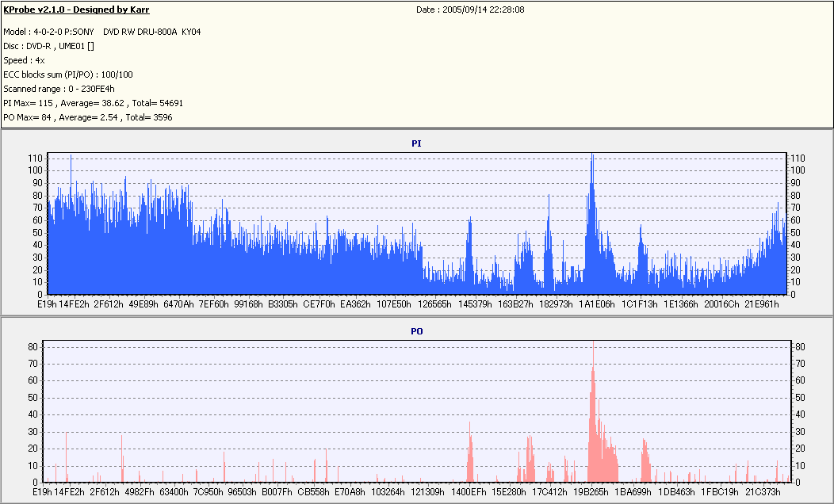Click the PO chart title
The image size is (834, 504).
(416, 331)
